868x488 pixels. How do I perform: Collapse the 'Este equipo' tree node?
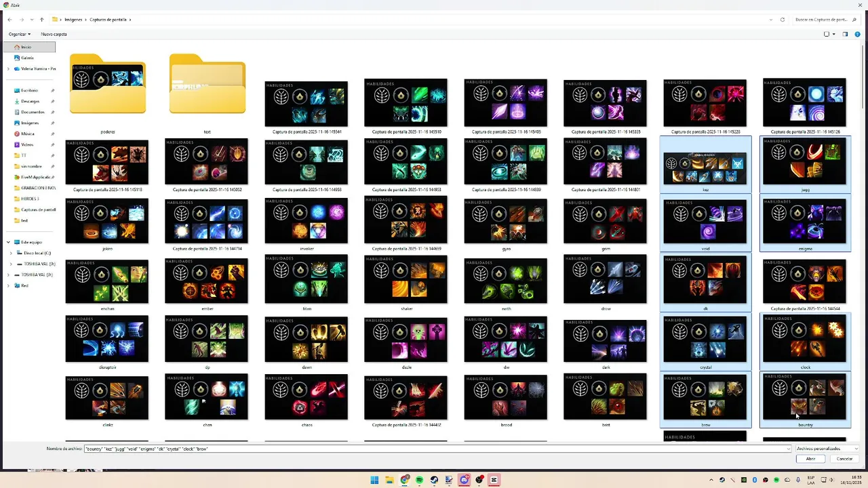coord(9,242)
